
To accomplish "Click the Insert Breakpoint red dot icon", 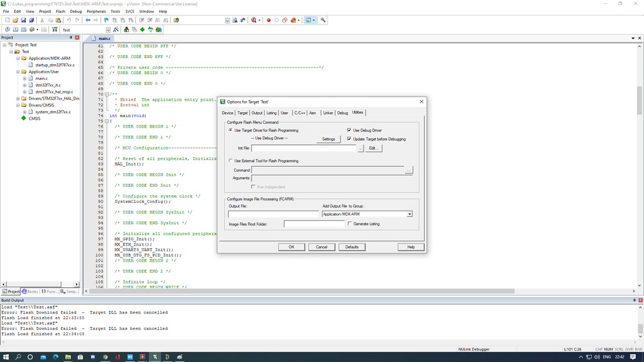I will pos(269,20).
